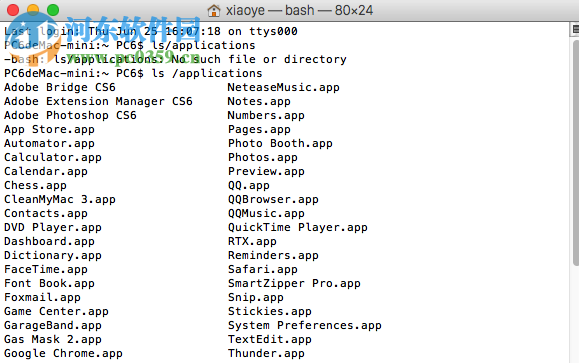Click the green zoom window button
579x363 pixels.
coord(53,10)
